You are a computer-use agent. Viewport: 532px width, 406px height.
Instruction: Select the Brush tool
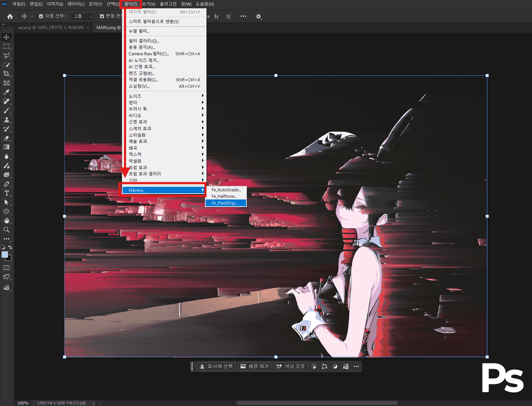click(7, 110)
